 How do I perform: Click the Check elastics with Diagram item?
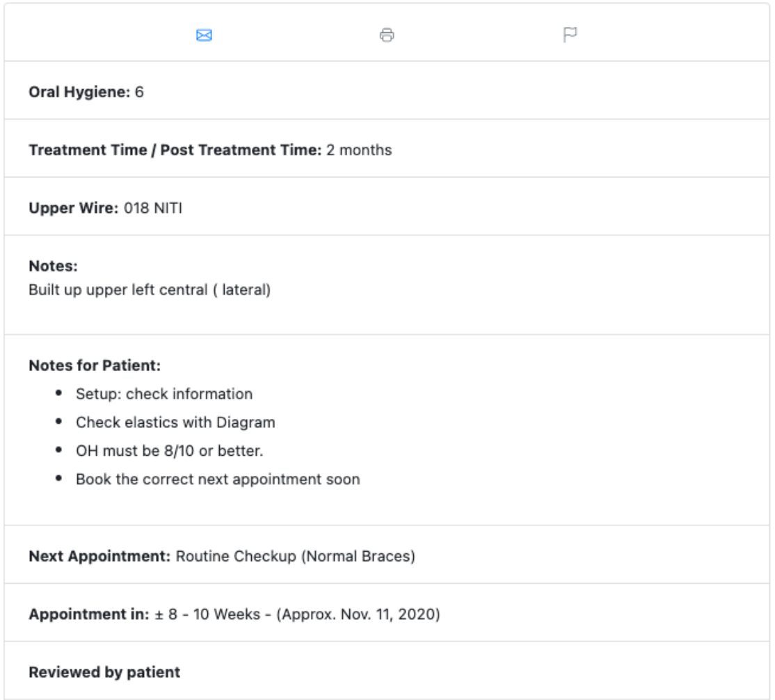(x=175, y=422)
